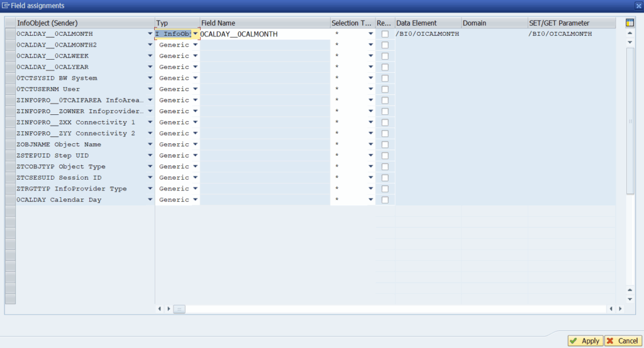Image resolution: width=644 pixels, height=348 pixels.
Task: Click the scroll up arrow of vertical scrollbar
Action: click(630, 33)
